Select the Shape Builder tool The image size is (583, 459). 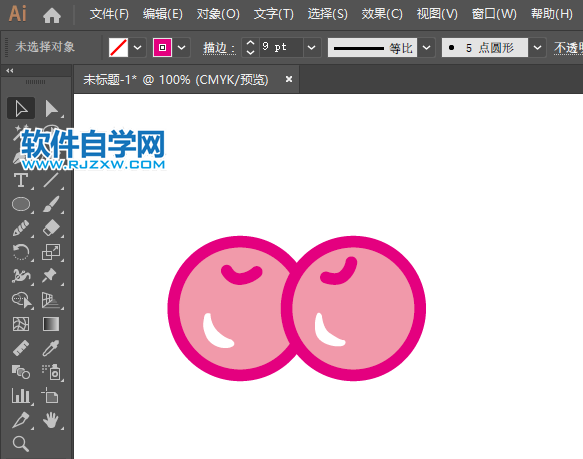[x=22, y=300]
